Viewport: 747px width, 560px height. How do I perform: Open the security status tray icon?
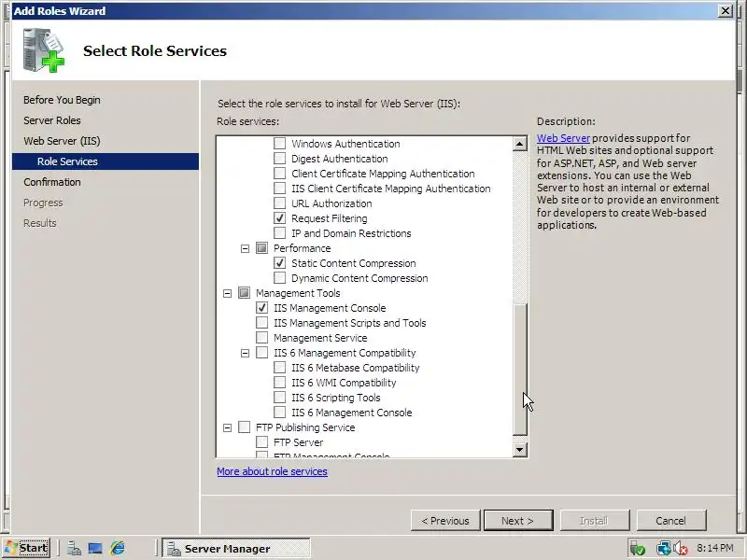click(638, 549)
